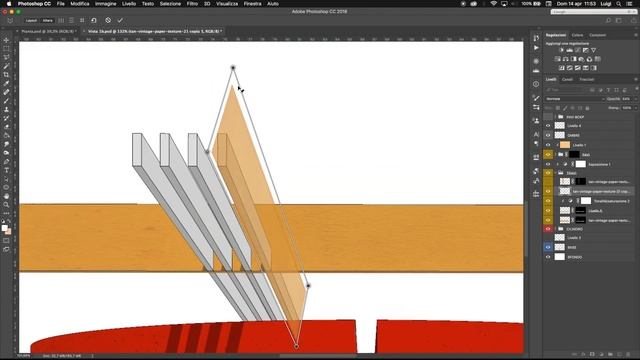Select the Zoom tool
The width and height of the screenshot is (640, 360).
point(6,204)
